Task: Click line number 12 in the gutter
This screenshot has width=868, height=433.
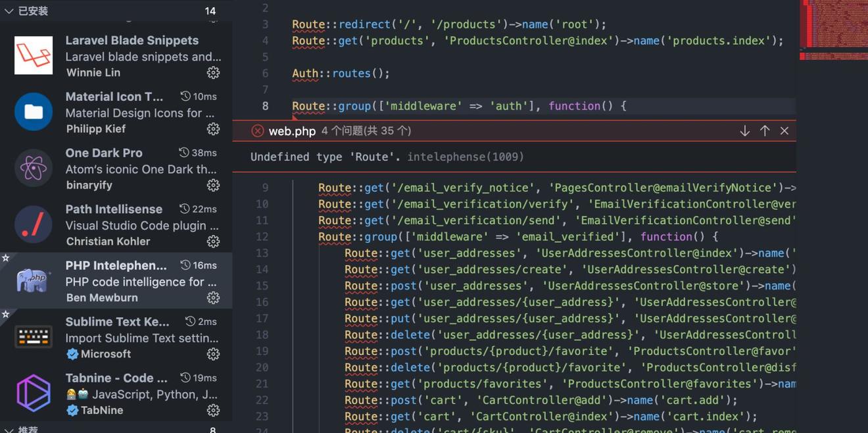Action: tap(262, 237)
